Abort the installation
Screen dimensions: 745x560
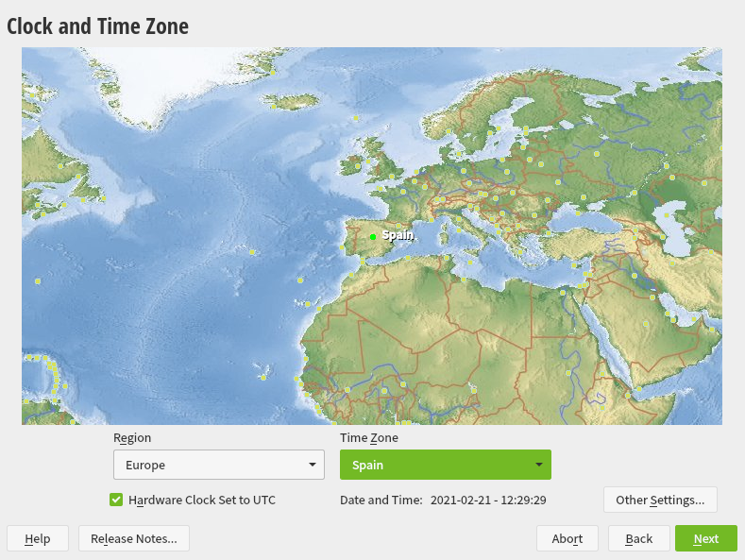[x=567, y=538]
